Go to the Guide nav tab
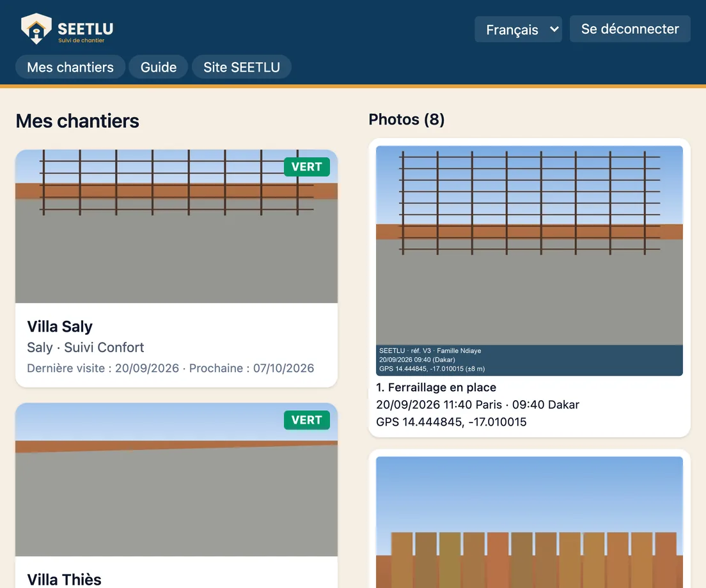706x588 pixels. (159, 67)
